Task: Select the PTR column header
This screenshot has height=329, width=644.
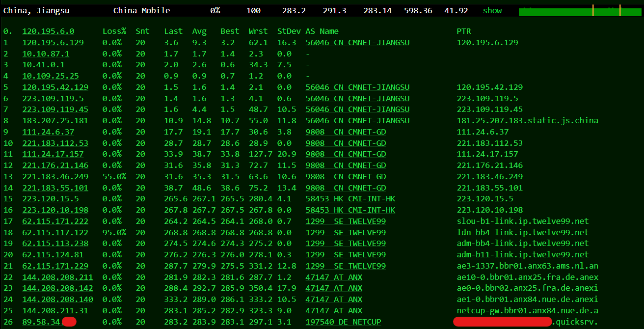Action: [464, 31]
